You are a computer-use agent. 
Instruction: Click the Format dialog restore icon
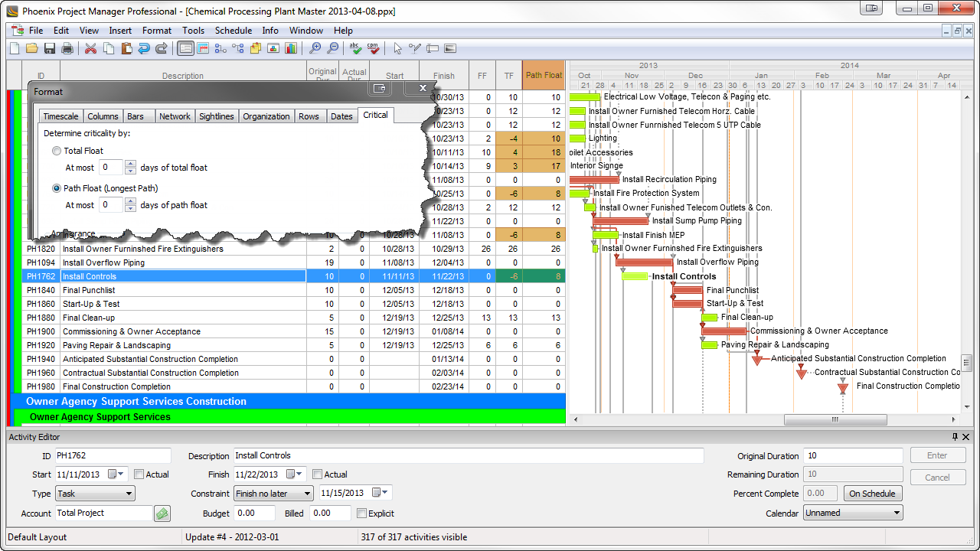click(379, 89)
